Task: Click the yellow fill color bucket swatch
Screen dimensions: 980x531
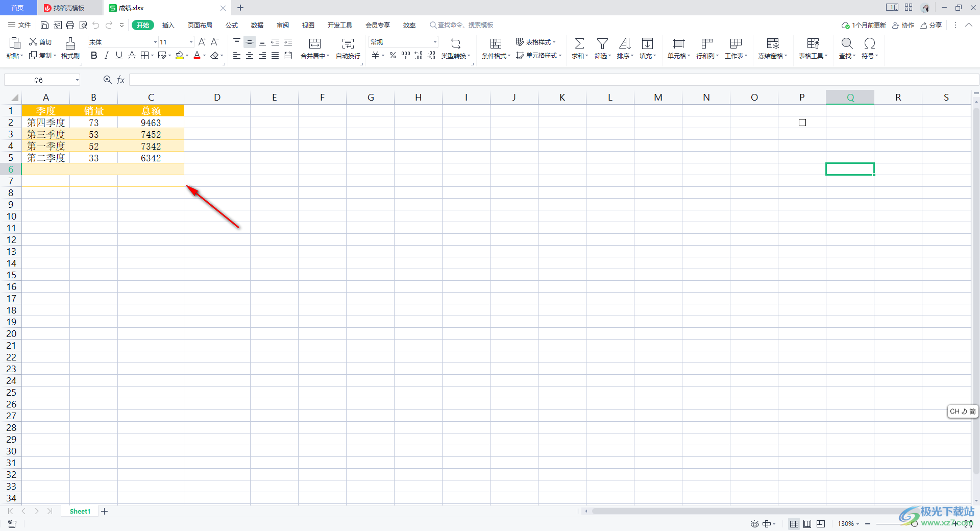Action: point(180,55)
